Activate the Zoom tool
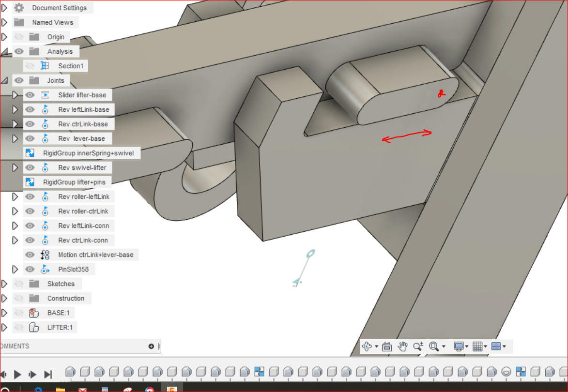This screenshot has height=392, width=568. click(x=417, y=346)
